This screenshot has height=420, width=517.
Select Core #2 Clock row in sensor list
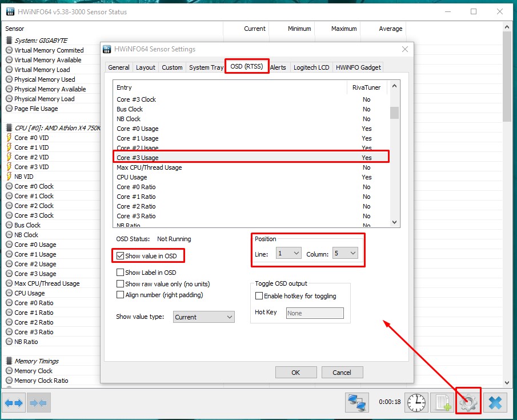pos(51,206)
